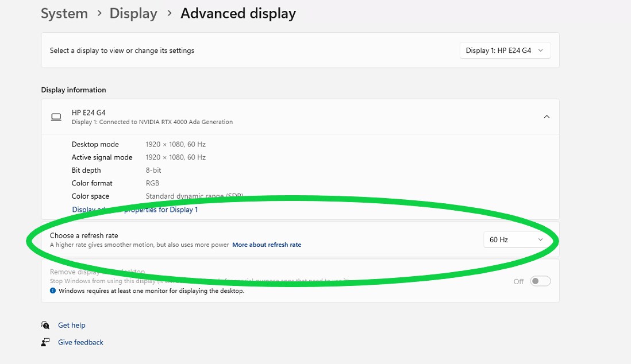Click the HP E24 G4 monitor name heading
Viewport: 631px width, 364px height.
click(89, 113)
